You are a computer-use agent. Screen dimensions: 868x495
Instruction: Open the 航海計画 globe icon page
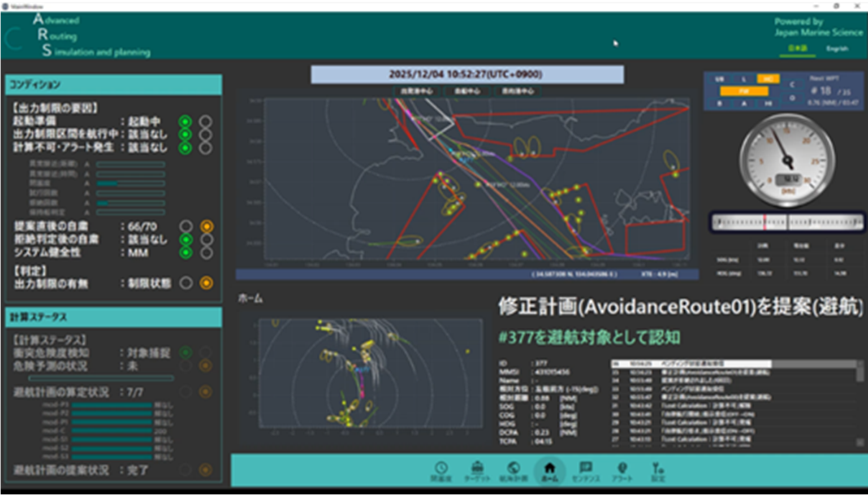(513, 471)
